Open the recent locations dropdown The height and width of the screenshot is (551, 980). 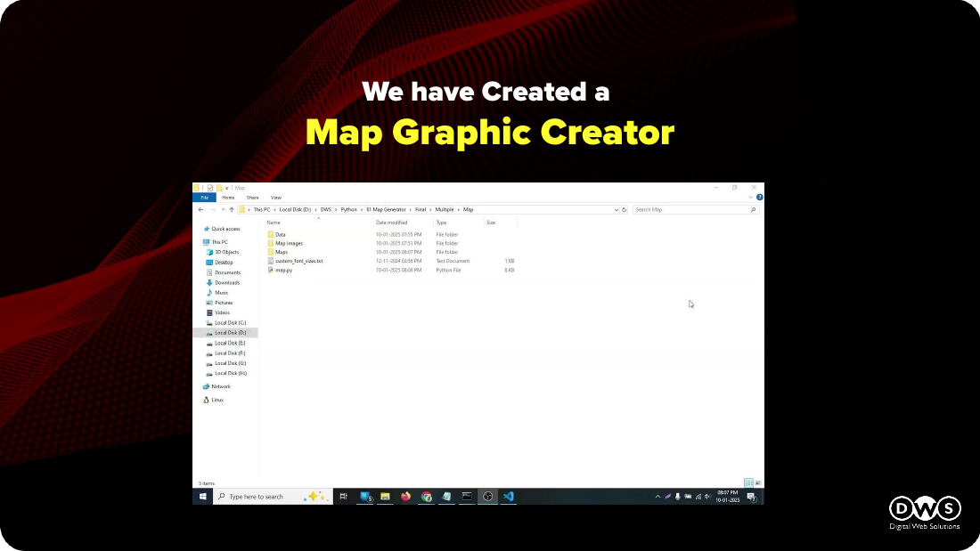click(223, 210)
